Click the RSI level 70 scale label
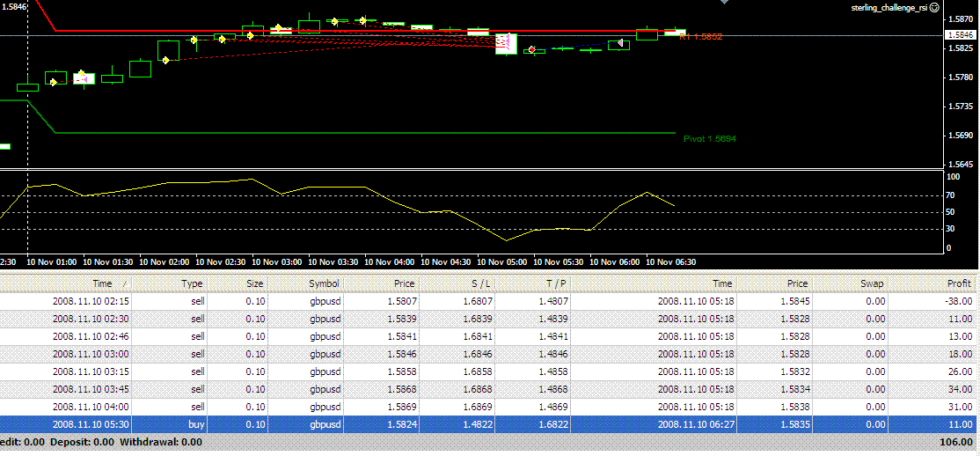Screen dimensions: 980x456 pyautogui.click(x=951, y=195)
